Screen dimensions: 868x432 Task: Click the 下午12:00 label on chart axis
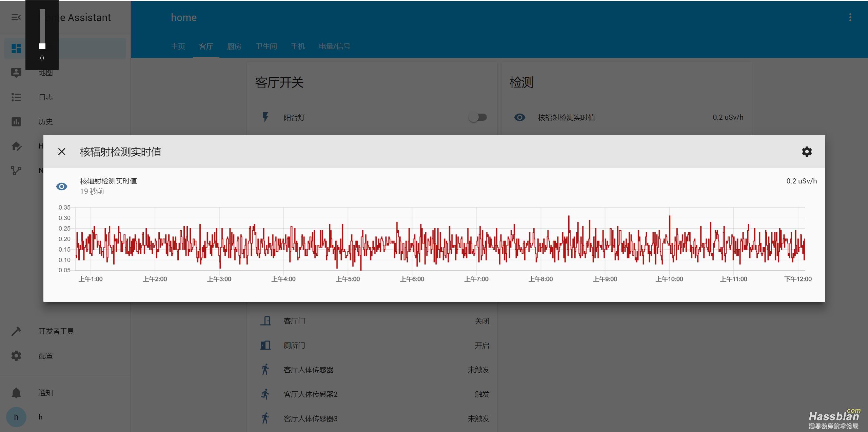click(x=798, y=279)
